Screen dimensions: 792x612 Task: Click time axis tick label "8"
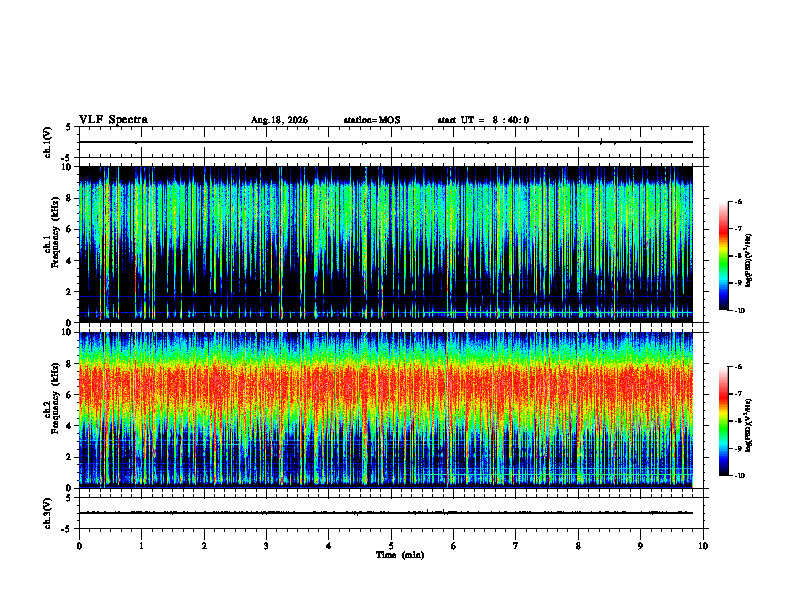tap(578, 546)
